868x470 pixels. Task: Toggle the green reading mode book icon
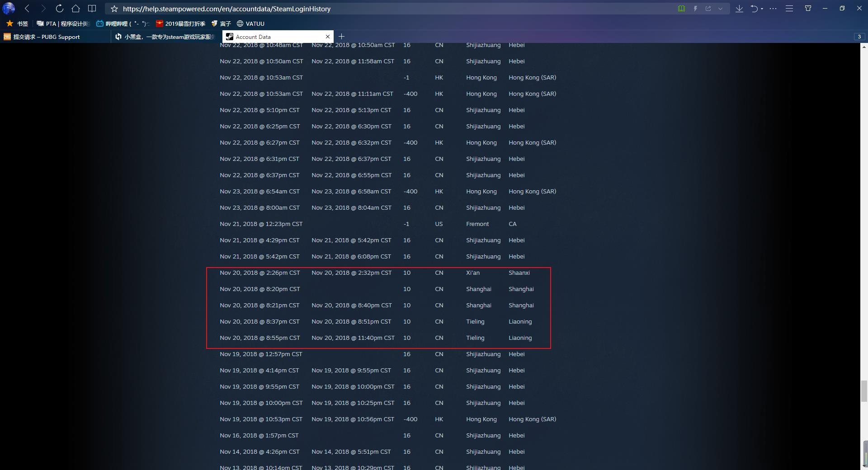[x=681, y=9]
